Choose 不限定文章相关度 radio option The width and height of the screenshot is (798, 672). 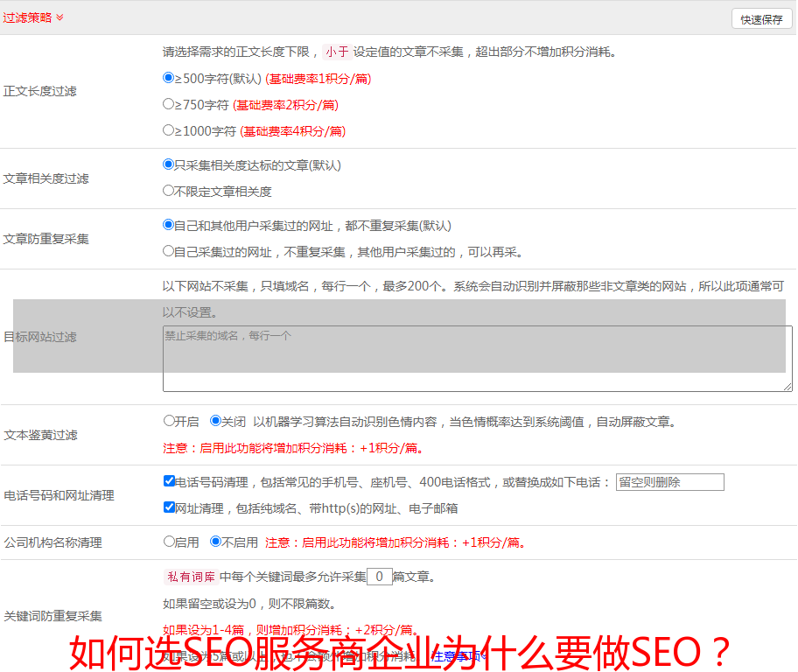[169, 191]
